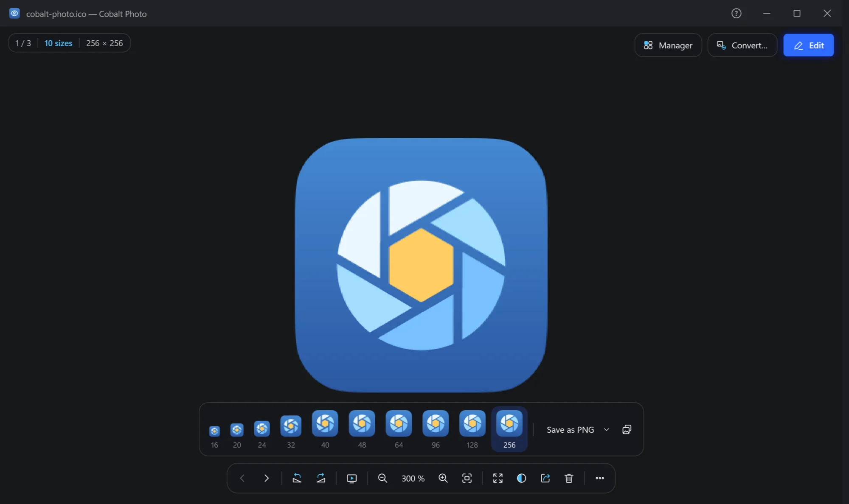Click the save all images icon

627,430
